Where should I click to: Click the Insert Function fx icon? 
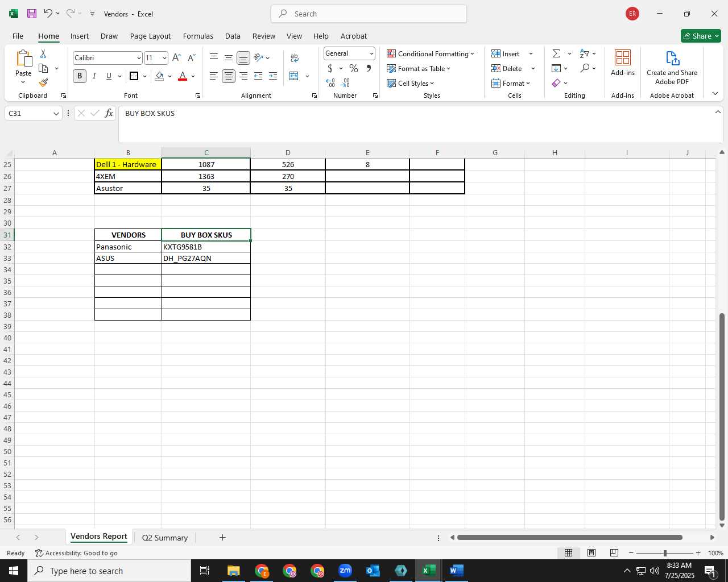point(109,113)
